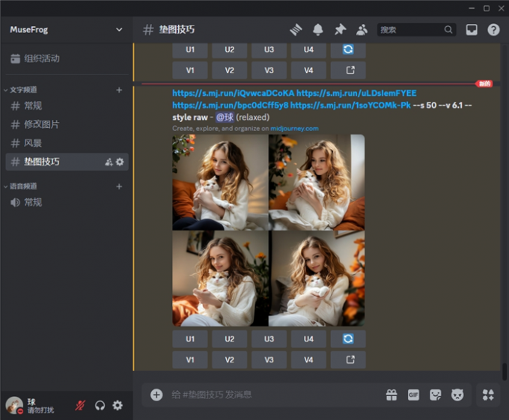Click U4 under the lower image grid
This screenshot has height=420, width=509.
[x=308, y=339]
